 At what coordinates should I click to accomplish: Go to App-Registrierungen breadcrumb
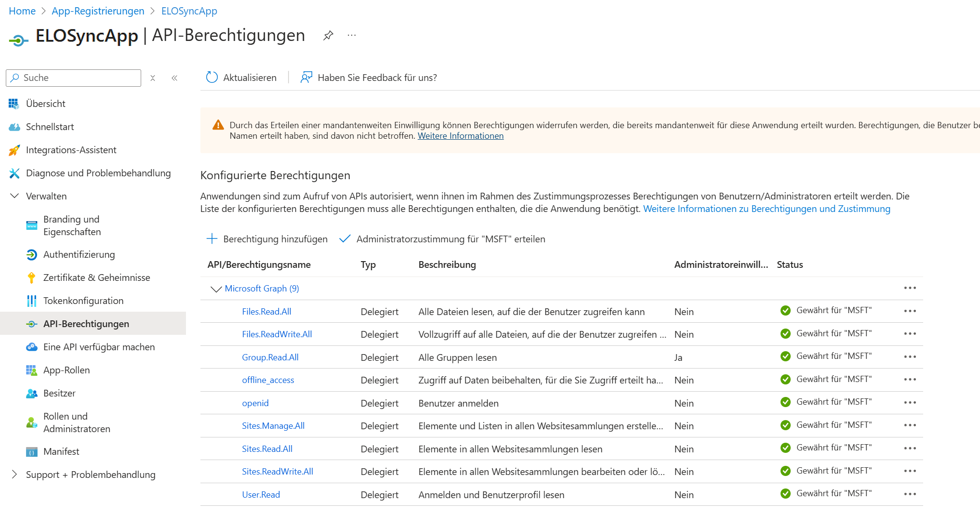98,11
